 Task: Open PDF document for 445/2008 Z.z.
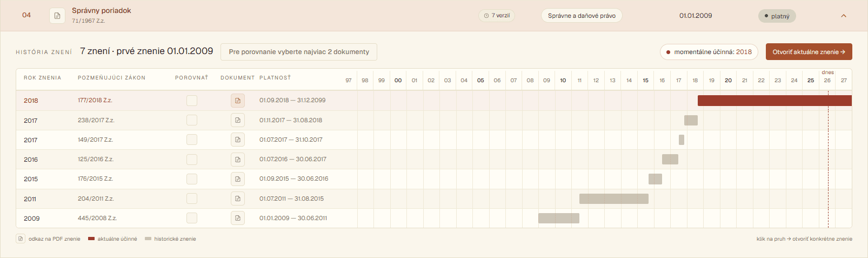pos(238,218)
